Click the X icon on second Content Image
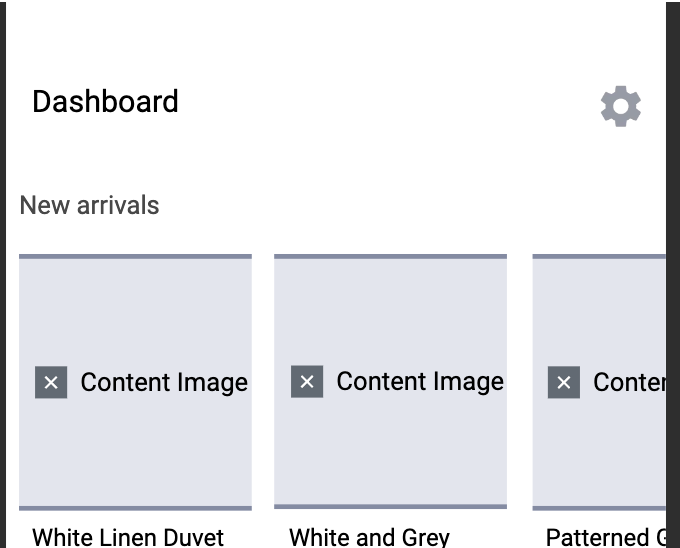 (x=307, y=382)
